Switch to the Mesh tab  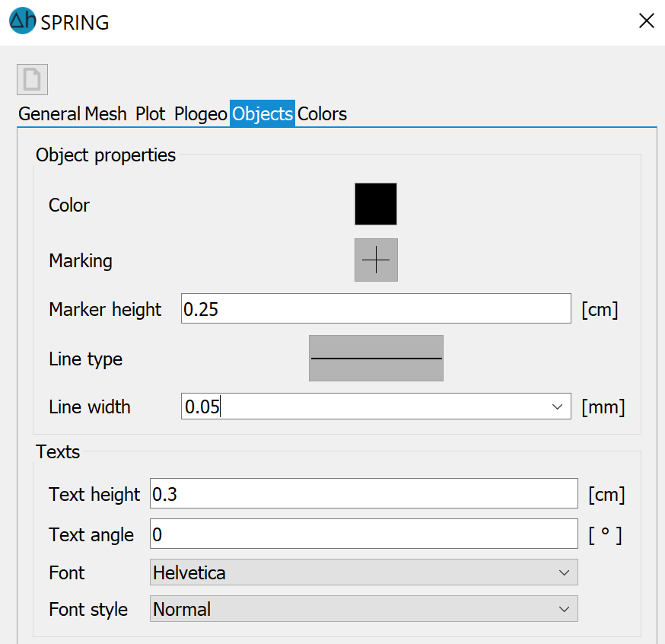point(106,113)
